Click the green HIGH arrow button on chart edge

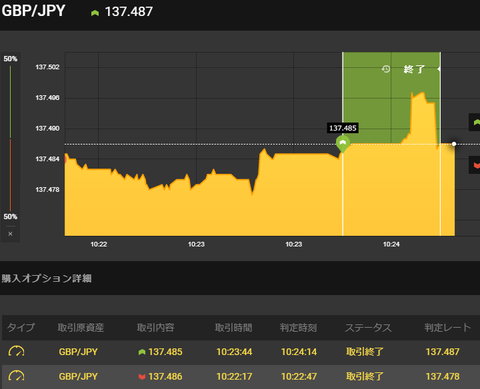(x=475, y=122)
